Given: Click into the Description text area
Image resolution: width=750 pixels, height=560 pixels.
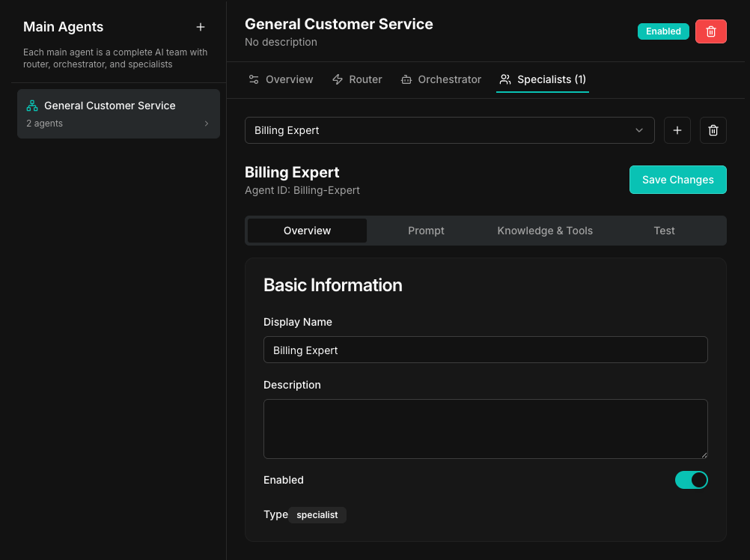Looking at the screenshot, I should 486,429.
